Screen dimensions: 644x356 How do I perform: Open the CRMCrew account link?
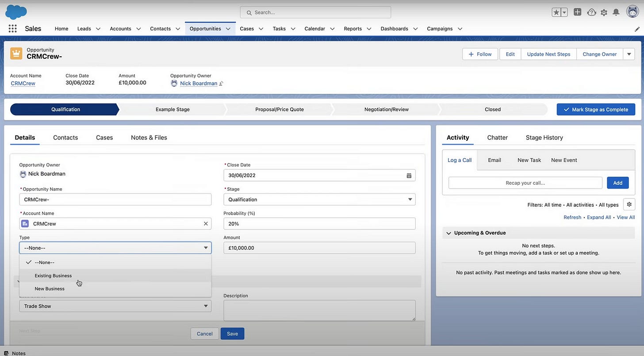[x=23, y=83]
